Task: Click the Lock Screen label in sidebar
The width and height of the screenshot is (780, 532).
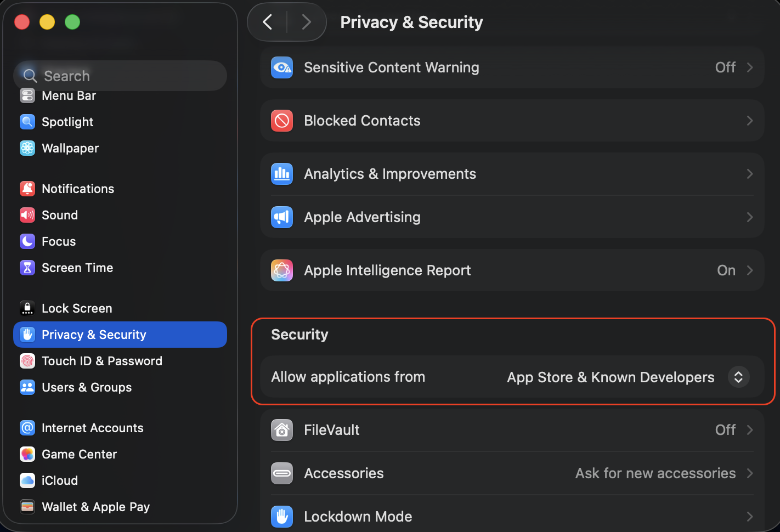Action: (77, 308)
